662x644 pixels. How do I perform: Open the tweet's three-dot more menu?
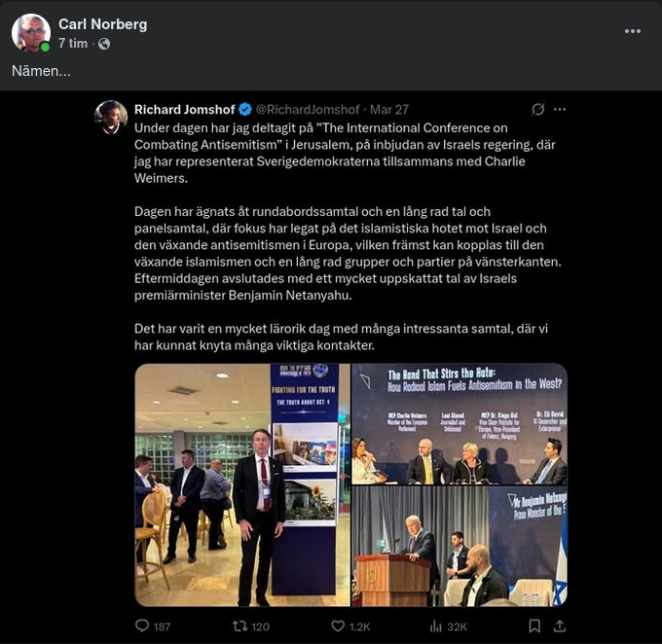560,109
